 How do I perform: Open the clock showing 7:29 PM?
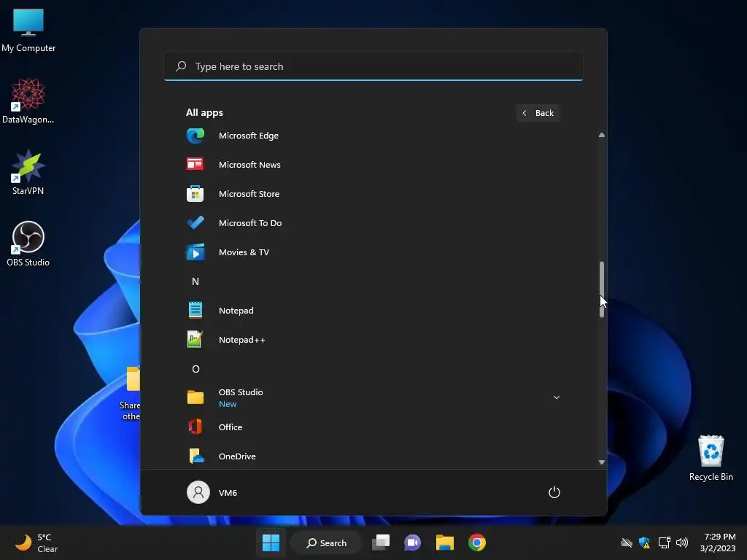718,542
